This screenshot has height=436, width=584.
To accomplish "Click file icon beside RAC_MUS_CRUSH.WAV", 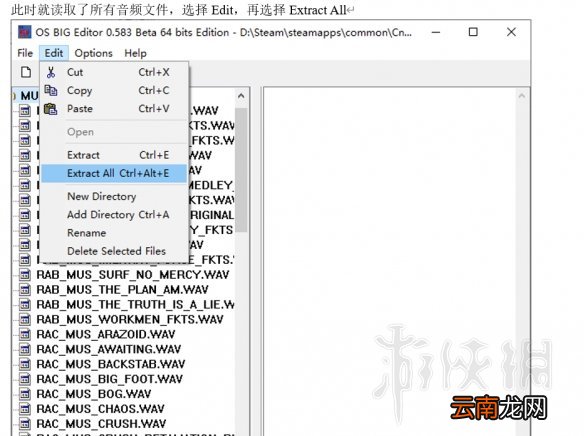I will [x=25, y=424].
